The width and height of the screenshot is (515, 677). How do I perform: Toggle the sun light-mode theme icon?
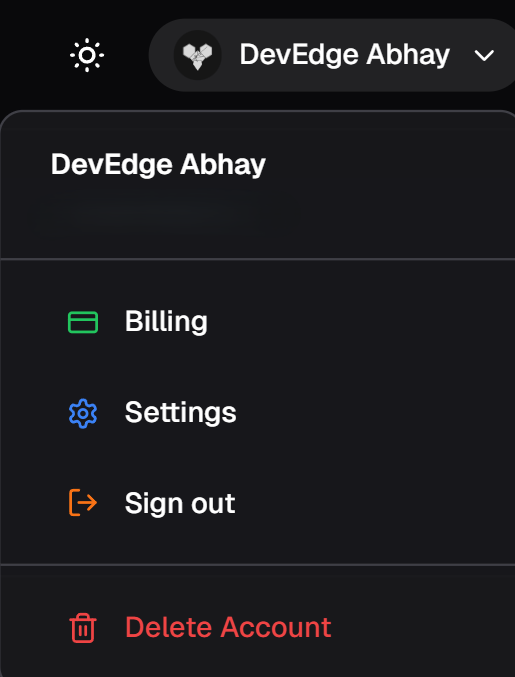87,55
